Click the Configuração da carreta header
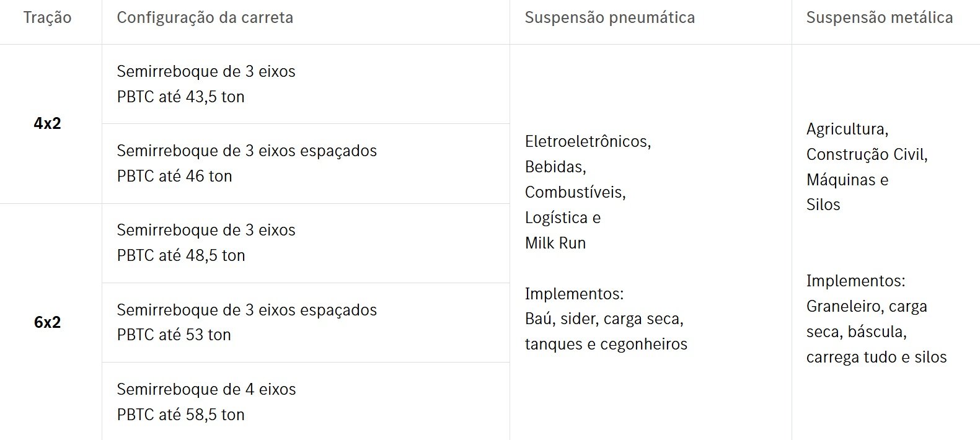Image resolution: width=980 pixels, height=440 pixels. click(x=205, y=17)
